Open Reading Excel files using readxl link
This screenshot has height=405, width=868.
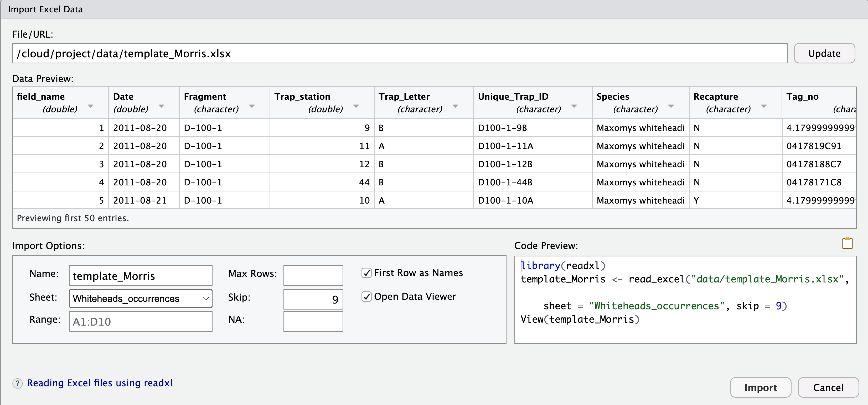click(x=100, y=383)
